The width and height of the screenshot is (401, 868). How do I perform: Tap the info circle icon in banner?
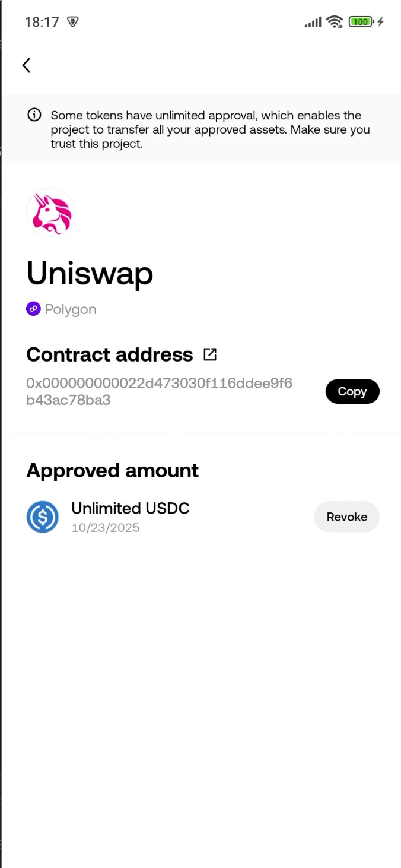point(34,115)
